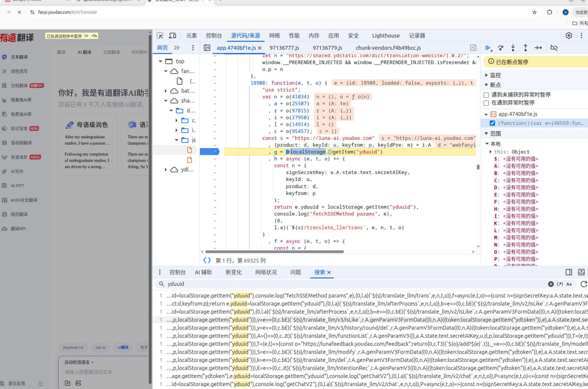Resume script execution in debugger toolbar
Viewport: 588px width, 389px height.
coord(488,48)
